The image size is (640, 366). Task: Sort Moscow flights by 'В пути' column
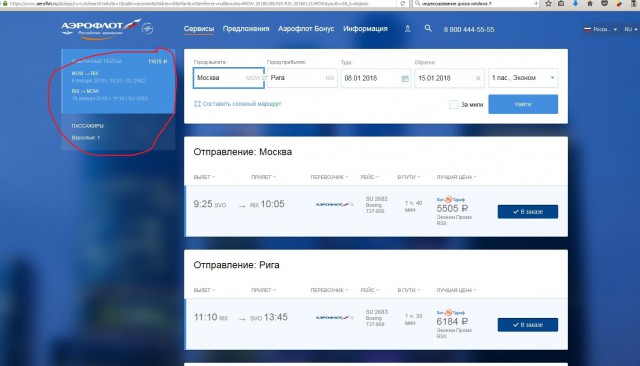point(409,177)
